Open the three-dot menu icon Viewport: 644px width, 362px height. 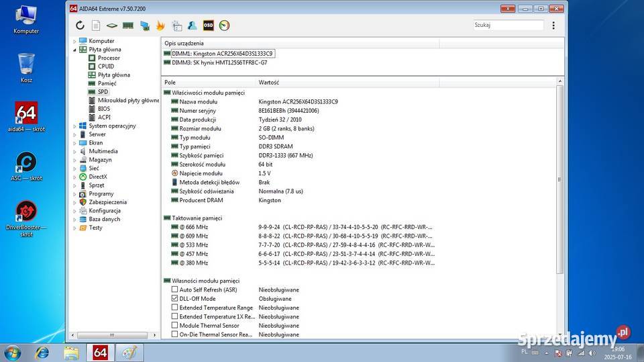pyautogui.click(x=553, y=26)
